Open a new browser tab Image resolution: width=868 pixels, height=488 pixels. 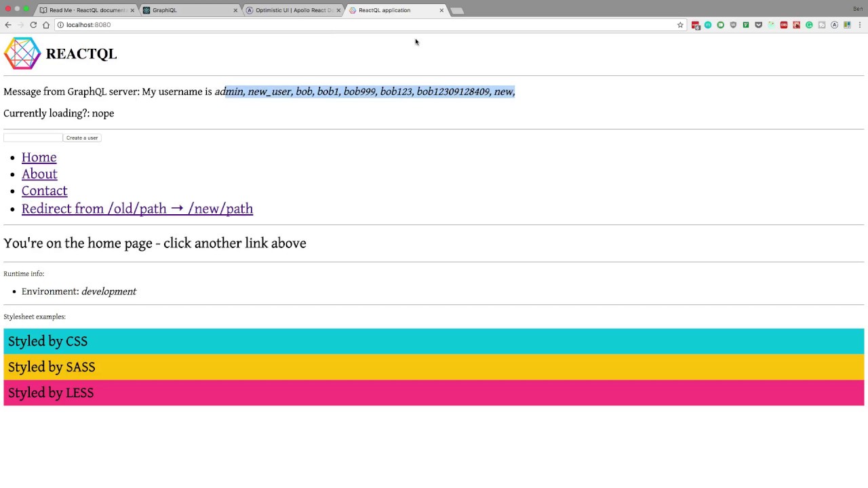coord(458,10)
